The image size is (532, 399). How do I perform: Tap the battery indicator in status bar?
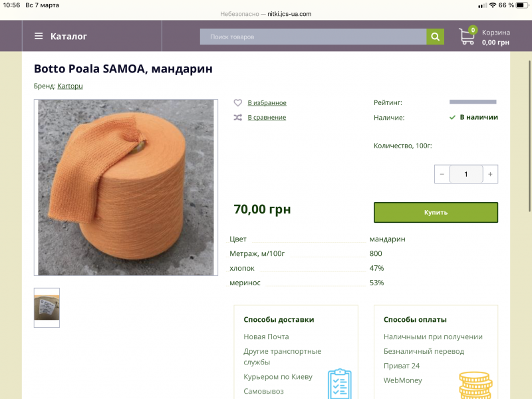coord(522,5)
